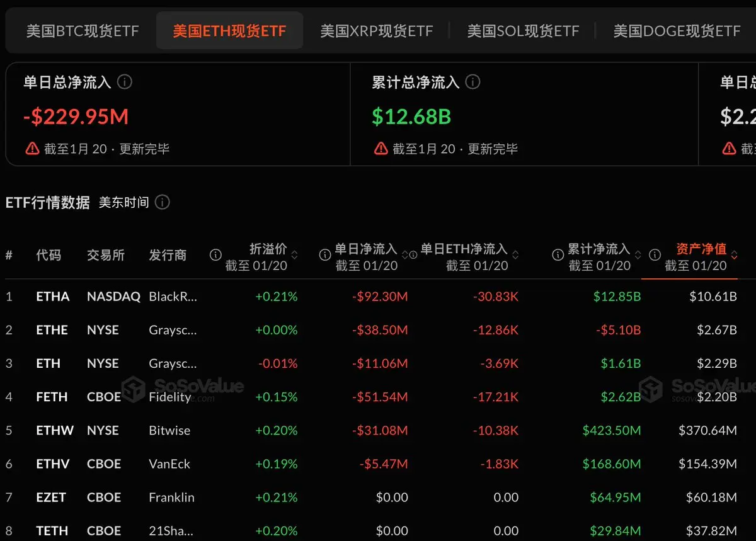Click Fidelity issuer name
The width and height of the screenshot is (756, 541).
[x=170, y=397]
